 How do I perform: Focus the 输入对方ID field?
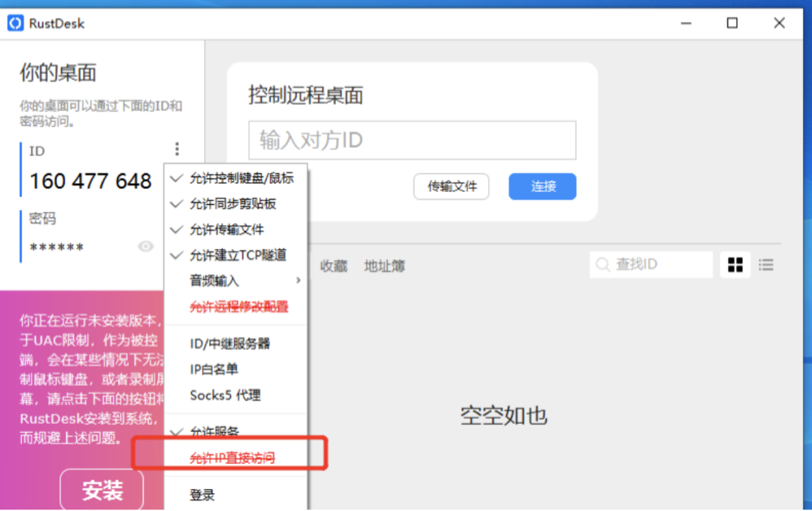point(412,140)
